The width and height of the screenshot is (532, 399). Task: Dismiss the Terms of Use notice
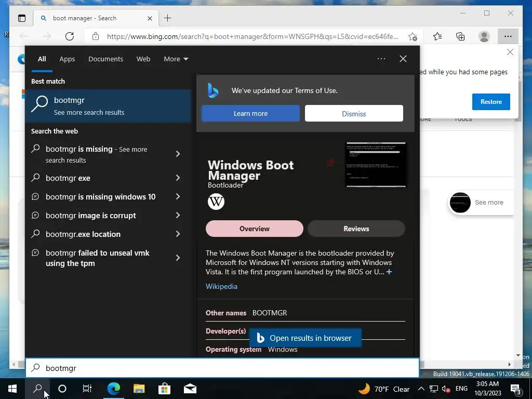(354, 113)
